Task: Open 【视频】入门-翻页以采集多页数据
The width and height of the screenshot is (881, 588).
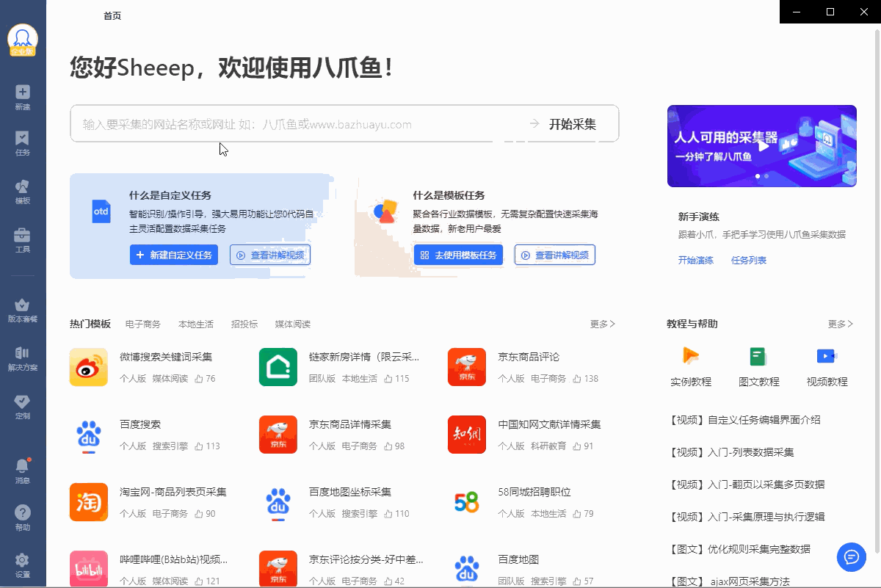Action: point(747,484)
